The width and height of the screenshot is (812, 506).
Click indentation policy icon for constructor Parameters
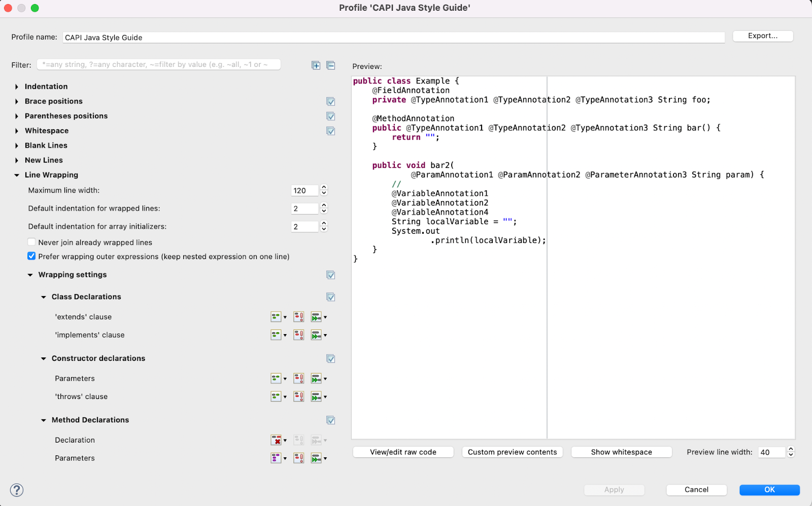pos(319,379)
